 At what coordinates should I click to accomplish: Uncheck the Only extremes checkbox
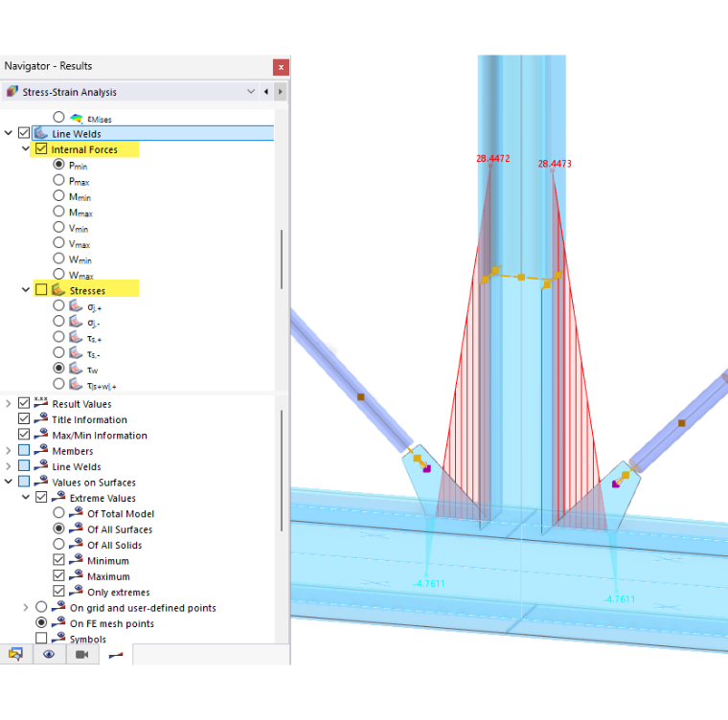58,592
